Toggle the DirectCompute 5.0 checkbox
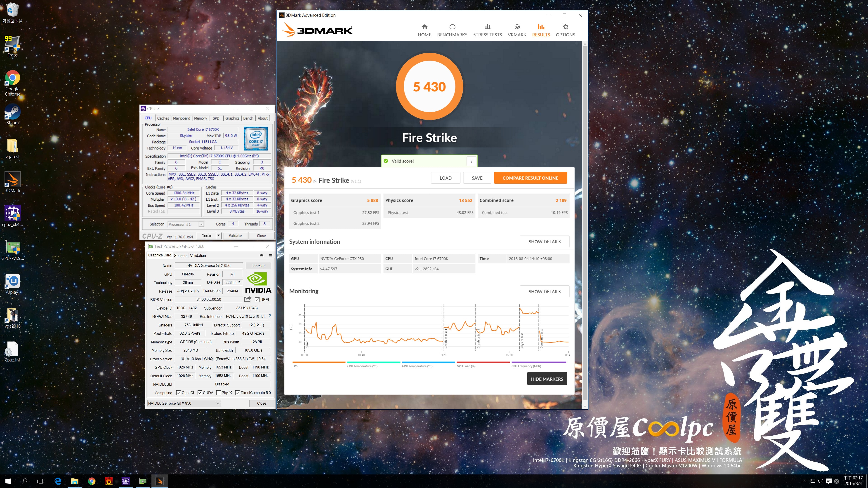868x488 pixels. pos(238,393)
